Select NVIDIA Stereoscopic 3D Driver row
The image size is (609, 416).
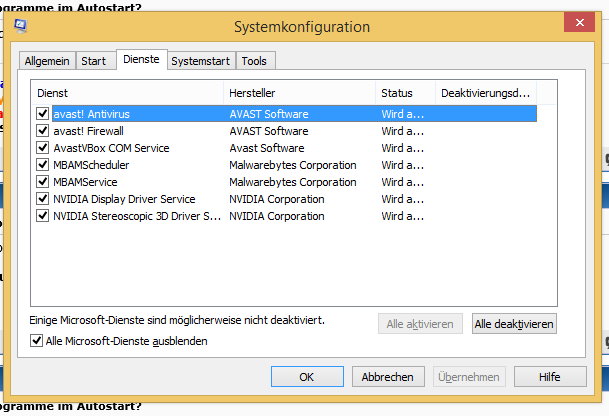click(x=286, y=216)
